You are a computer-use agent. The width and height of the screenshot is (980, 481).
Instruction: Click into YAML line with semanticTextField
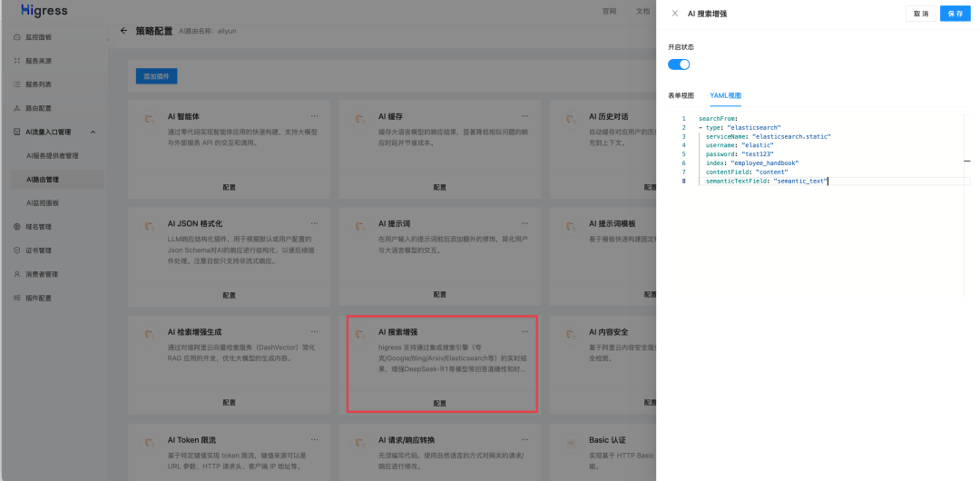(767, 181)
